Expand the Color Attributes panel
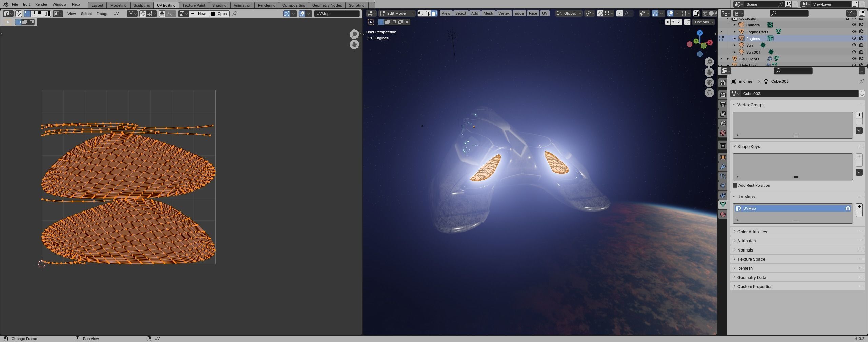The width and height of the screenshot is (868, 342). tap(734, 232)
